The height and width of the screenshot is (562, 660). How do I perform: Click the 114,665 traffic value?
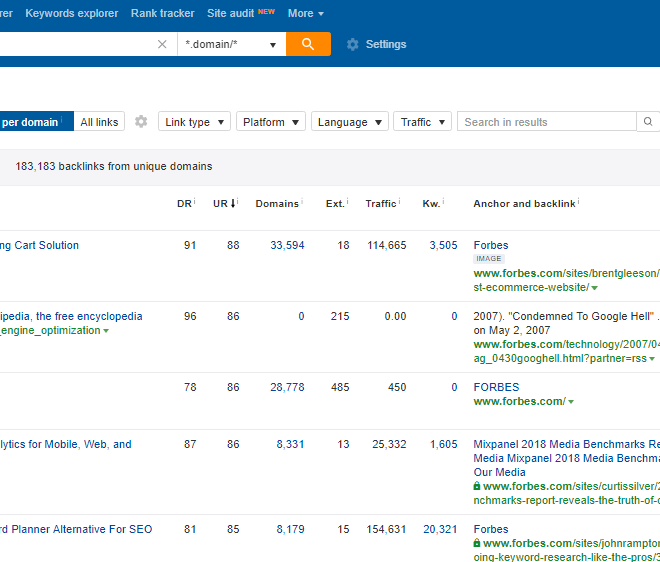tap(386, 245)
